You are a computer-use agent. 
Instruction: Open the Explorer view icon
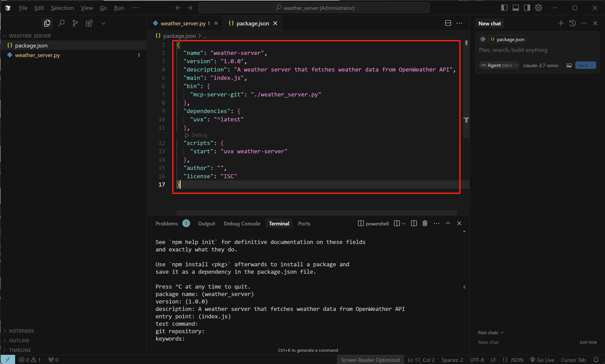click(47, 23)
